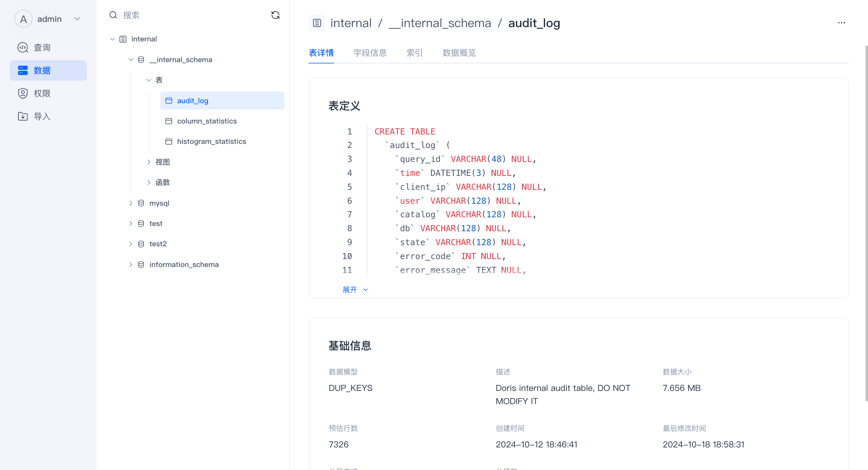Click the 导入 import folder icon
This screenshot has height=470, width=868.
(23, 116)
